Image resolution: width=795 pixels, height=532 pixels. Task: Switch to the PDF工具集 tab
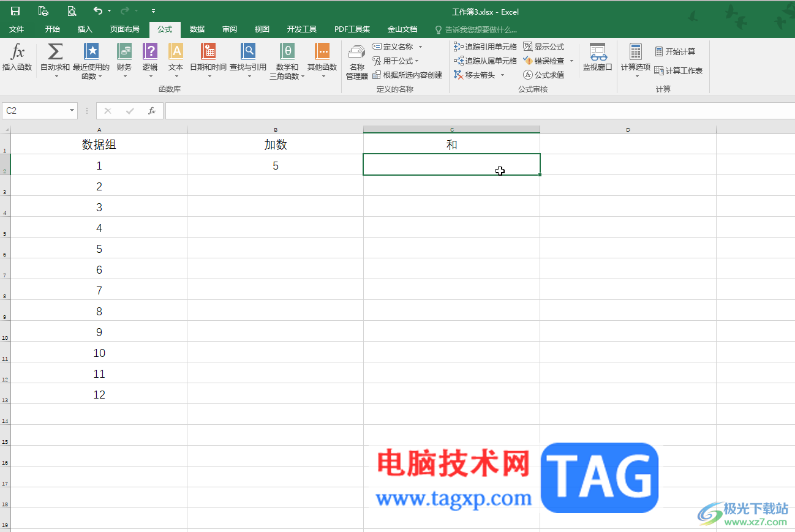tap(352, 29)
